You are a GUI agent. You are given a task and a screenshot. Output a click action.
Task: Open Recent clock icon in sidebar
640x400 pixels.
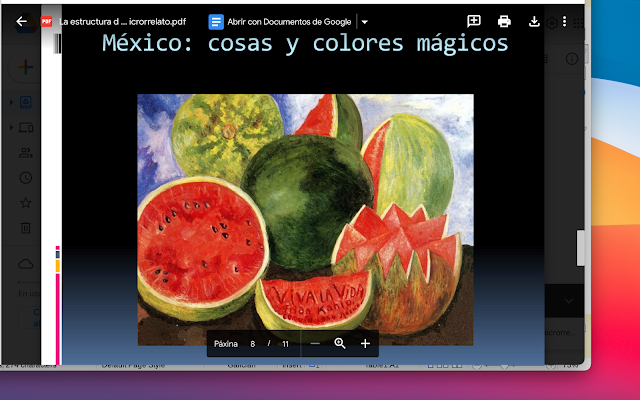click(25, 178)
